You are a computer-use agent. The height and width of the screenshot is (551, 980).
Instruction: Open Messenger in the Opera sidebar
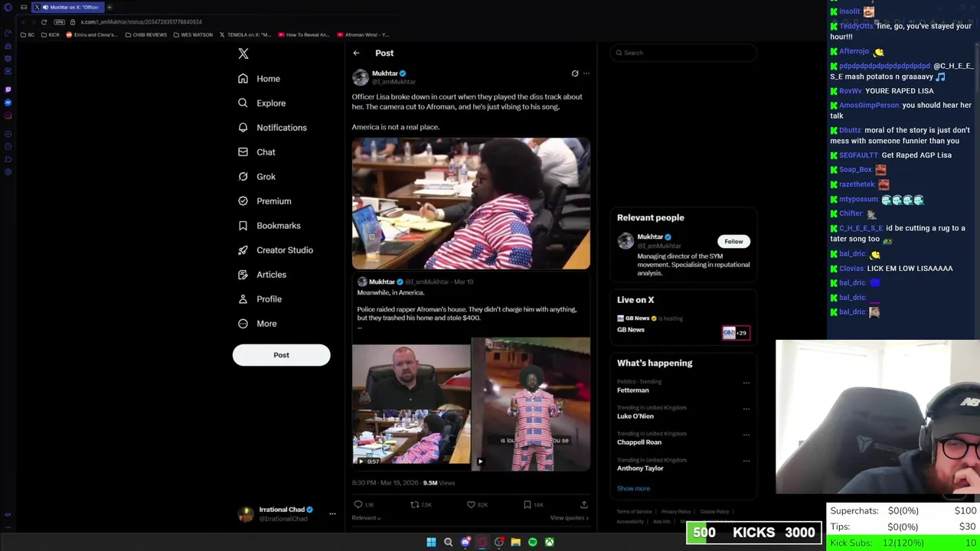pos(8,103)
